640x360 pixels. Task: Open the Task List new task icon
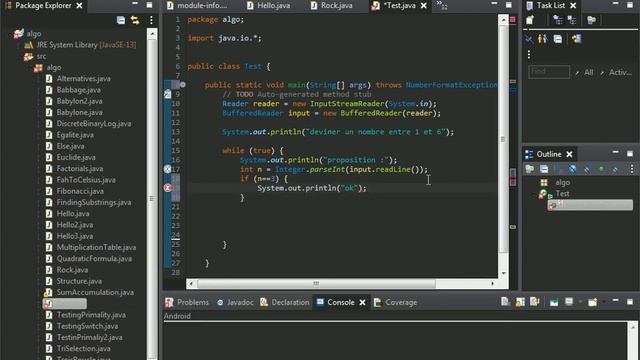point(530,20)
